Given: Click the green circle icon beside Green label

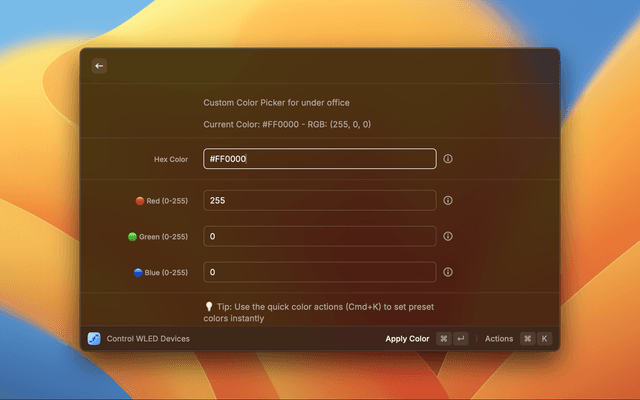Looking at the screenshot, I should click(132, 237).
